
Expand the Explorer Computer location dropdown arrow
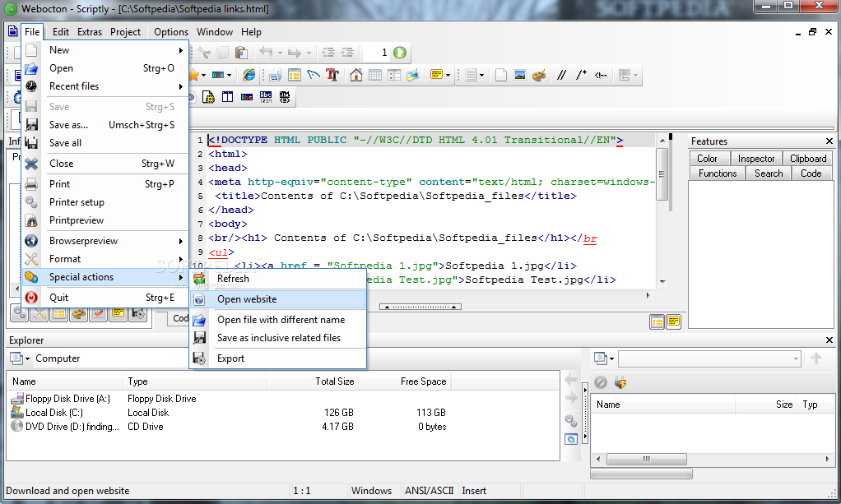(27, 358)
